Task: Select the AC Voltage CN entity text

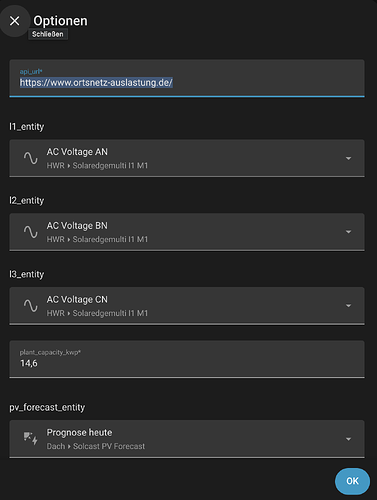Action: [77, 300]
